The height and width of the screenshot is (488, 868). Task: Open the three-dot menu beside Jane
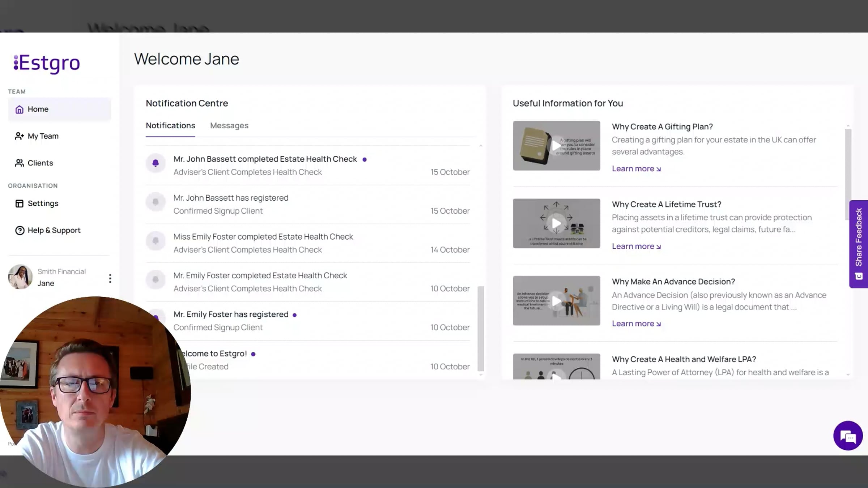pyautogui.click(x=110, y=278)
